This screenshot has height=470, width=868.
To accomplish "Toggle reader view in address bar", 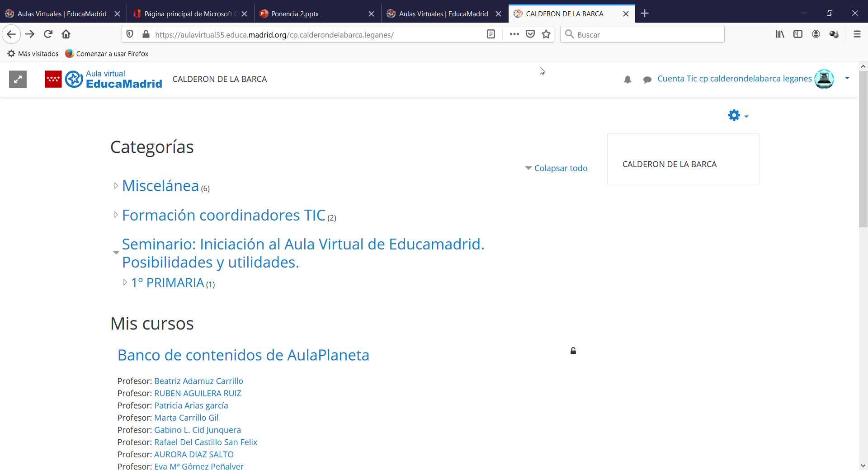I will tap(491, 34).
